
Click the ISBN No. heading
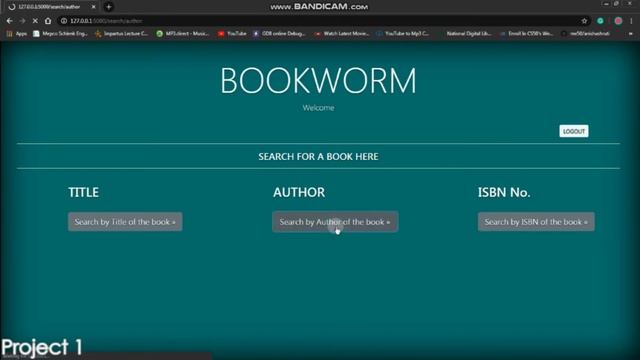click(504, 192)
